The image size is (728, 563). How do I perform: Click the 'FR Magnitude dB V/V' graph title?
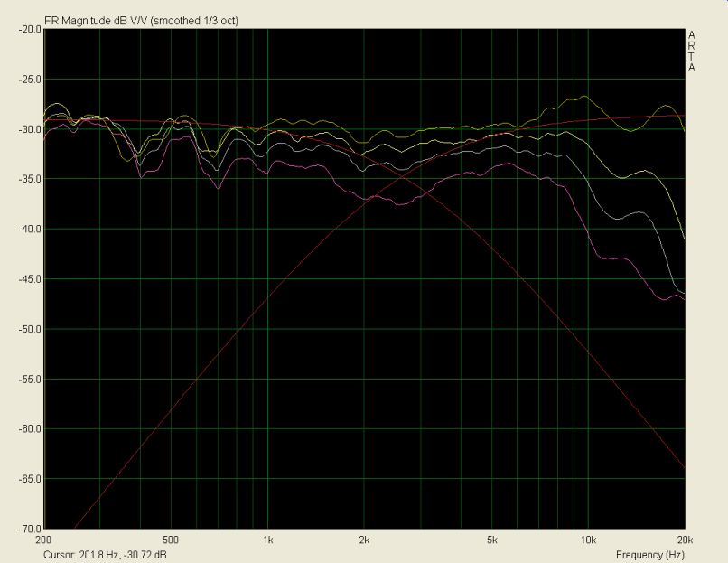[x=141, y=21]
